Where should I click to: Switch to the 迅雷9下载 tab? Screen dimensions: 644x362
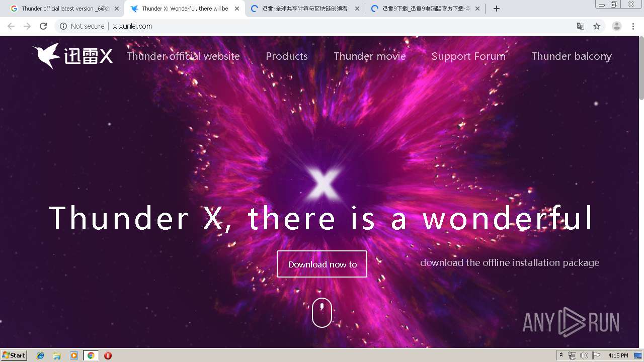425,9
